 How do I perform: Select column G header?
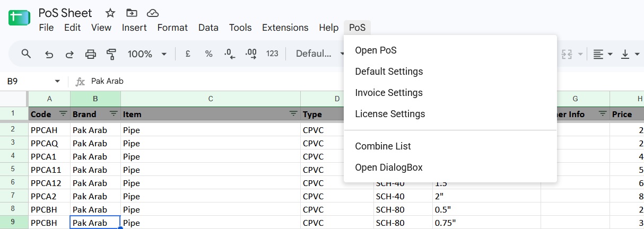click(576, 99)
